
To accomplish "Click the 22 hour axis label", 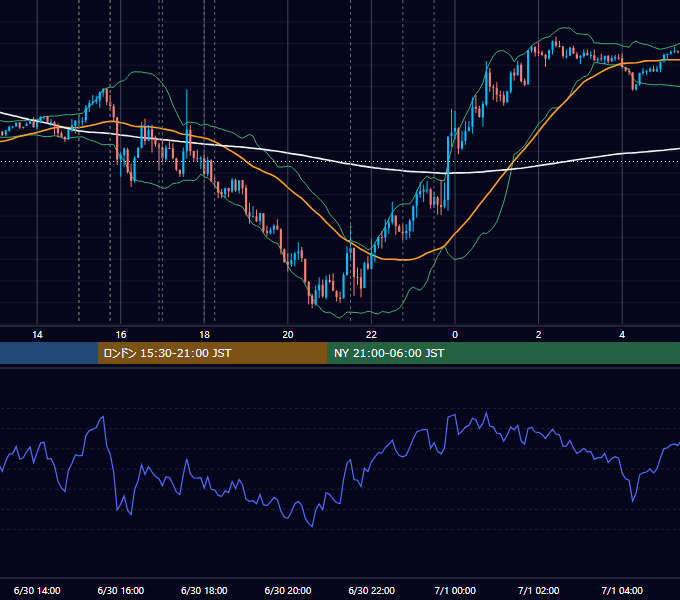I will (x=371, y=335).
